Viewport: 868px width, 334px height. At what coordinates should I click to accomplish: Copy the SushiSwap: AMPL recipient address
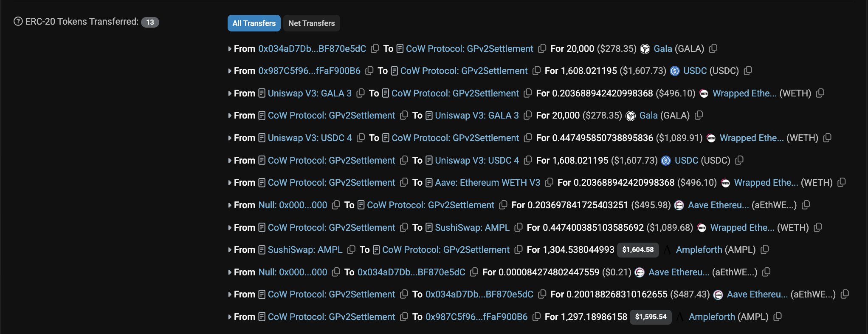(x=518, y=227)
